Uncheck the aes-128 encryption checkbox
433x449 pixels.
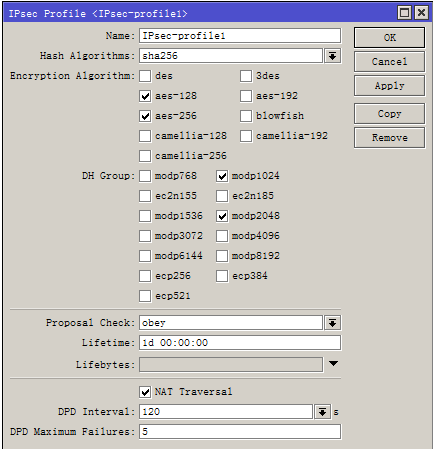[x=145, y=96]
